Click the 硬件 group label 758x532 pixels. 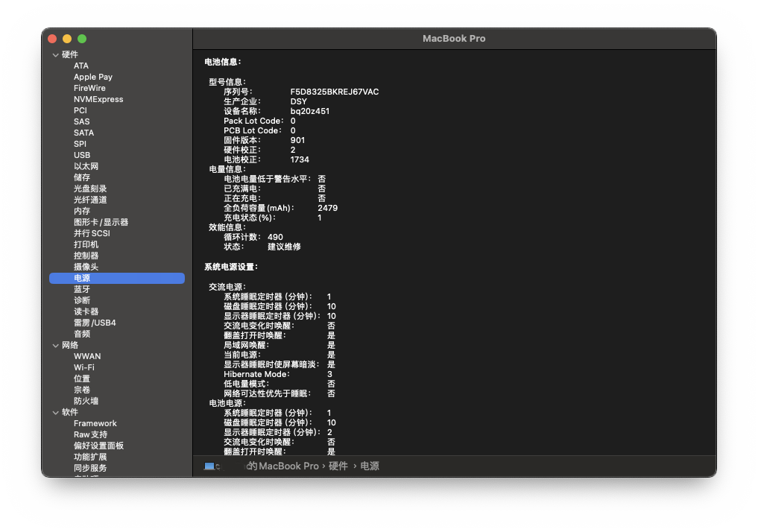coord(69,54)
